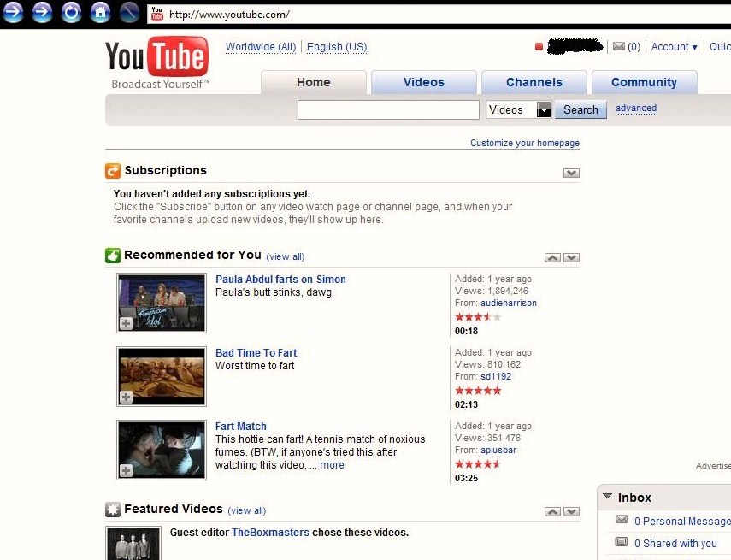The image size is (731, 560).
Task: Go to the browser home button
Action: (100, 13)
